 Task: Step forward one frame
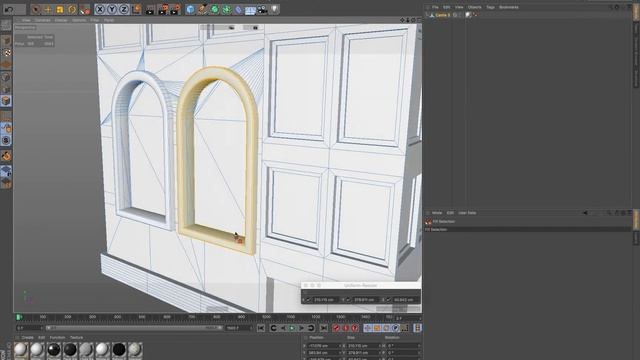(x=302, y=328)
